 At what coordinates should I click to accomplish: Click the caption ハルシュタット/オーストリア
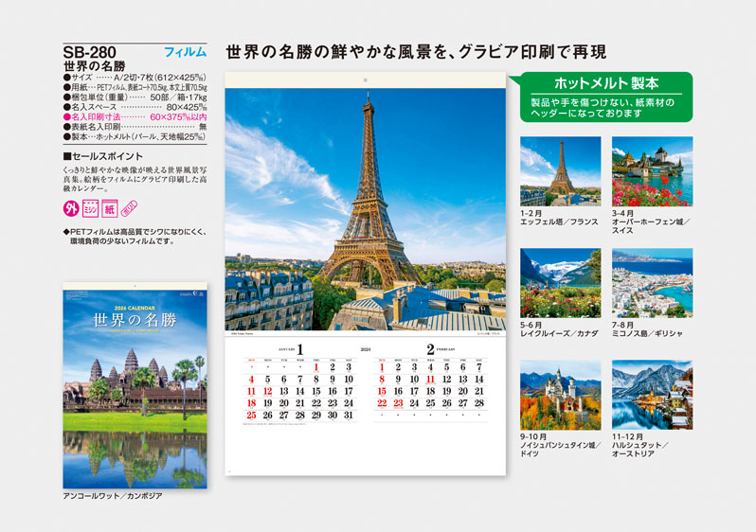[640, 450]
